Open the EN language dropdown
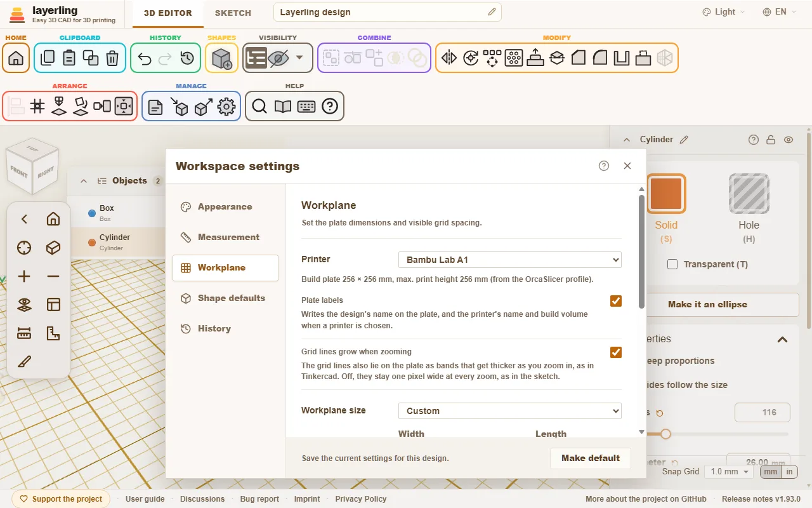 pyautogui.click(x=778, y=12)
